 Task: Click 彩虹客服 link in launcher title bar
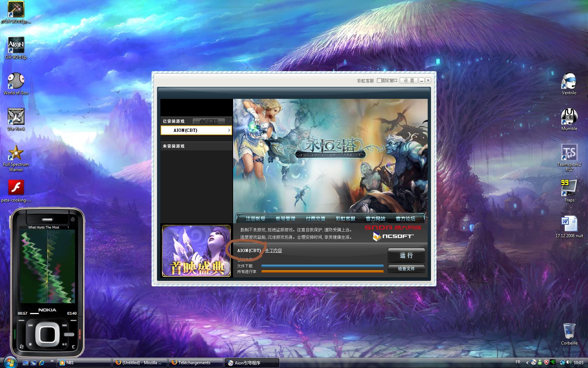365,81
